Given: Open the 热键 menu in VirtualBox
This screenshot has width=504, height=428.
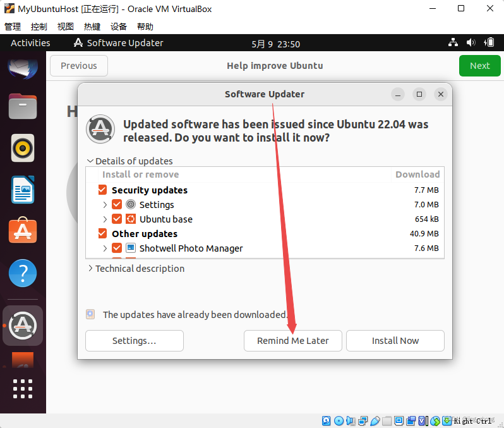Looking at the screenshot, I should [x=92, y=27].
